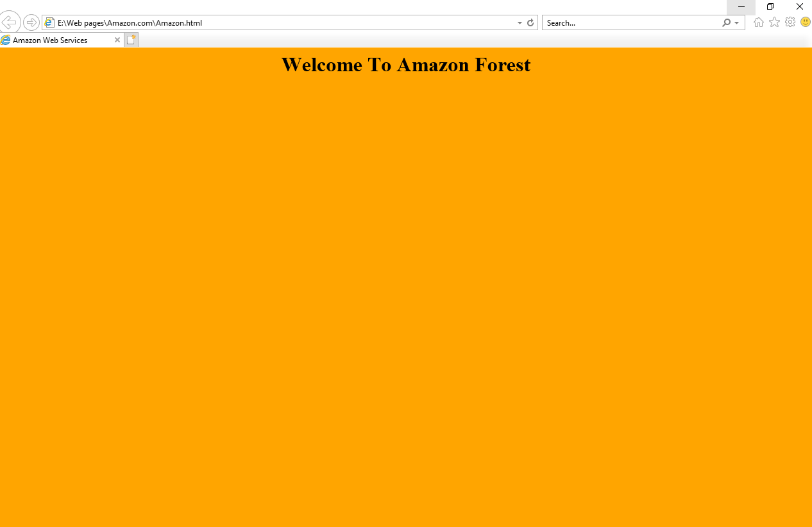Click the browser Back arrow button
This screenshot has height=527, width=812.
9,22
